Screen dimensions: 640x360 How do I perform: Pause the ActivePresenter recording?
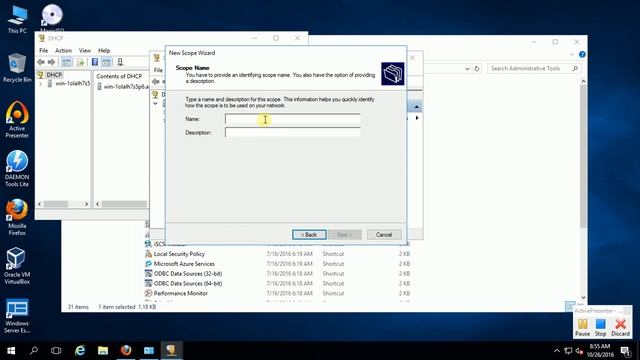tap(582, 327)
